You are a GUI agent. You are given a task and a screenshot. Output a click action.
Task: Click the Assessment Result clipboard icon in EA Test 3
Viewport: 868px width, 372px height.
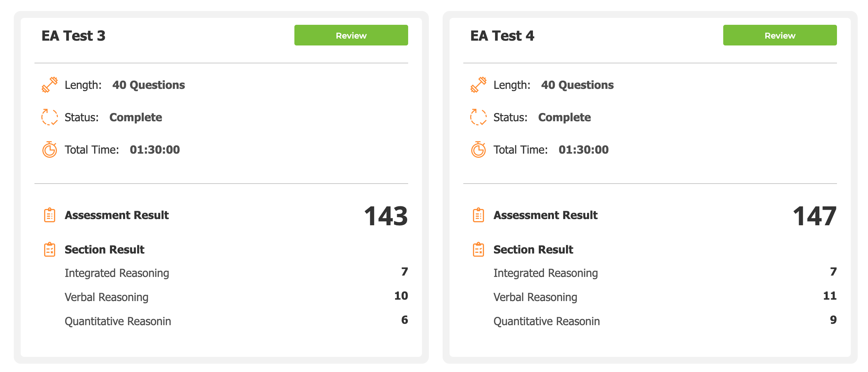(x=50, y=215)
